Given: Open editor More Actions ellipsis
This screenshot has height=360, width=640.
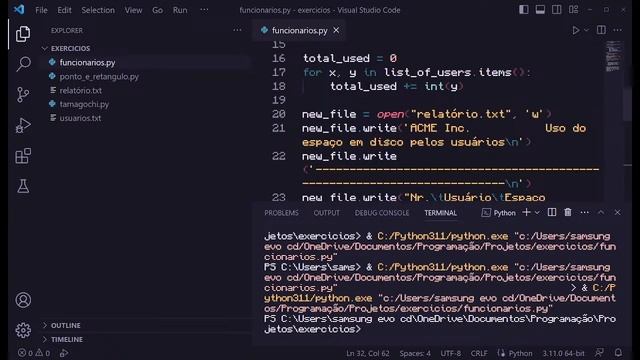Looking at the screenshot, I should tap(618, 30).
